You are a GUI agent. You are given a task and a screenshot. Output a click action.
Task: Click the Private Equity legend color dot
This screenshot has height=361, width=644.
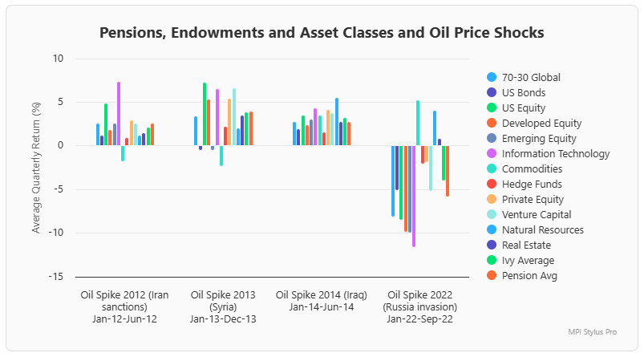pyautogui.click(x=492, y=200)
